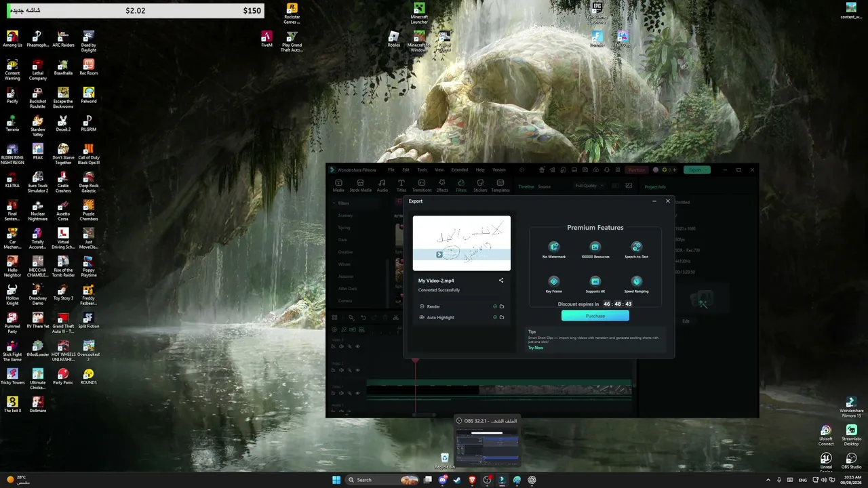Select the Project Info tab in Filmora
Image resolution: width=868 pixels, height=488 pixels.
click(655, 187)
